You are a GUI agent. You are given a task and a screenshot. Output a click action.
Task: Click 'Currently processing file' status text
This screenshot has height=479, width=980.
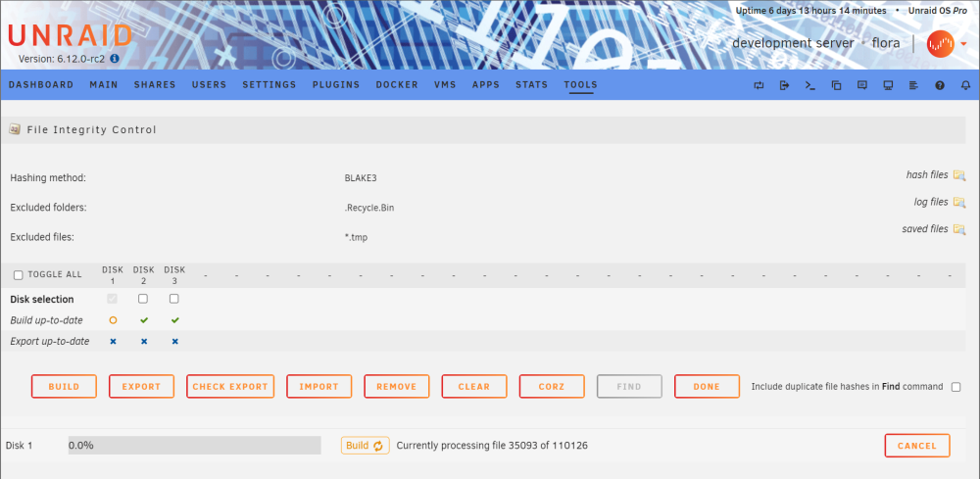(x=492, y=446)
